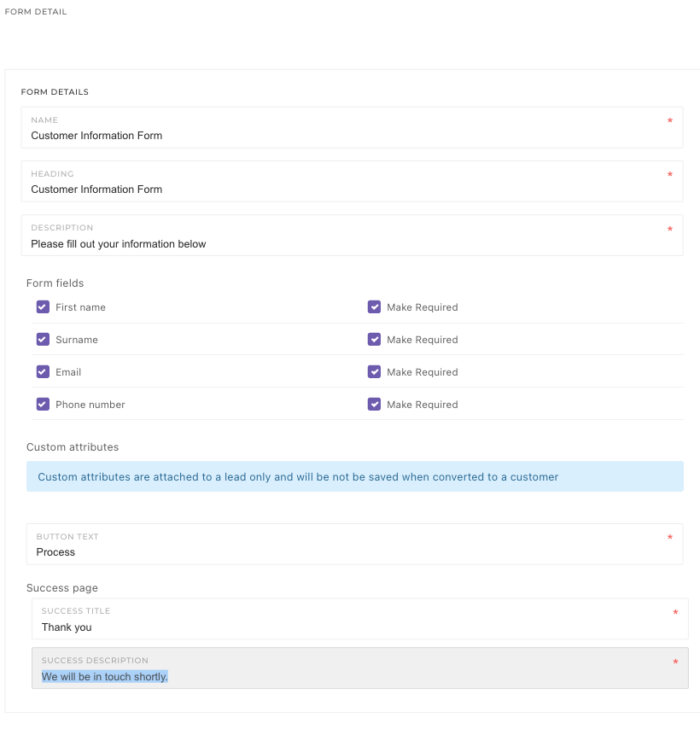
Task: Toggle the First name field checkbox
Action: click(x=43, y=307)
